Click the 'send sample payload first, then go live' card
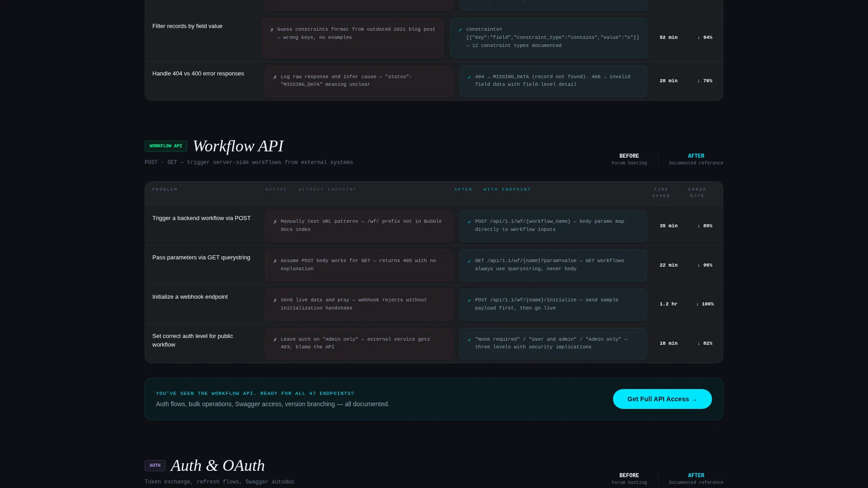This screenshot has height=488, width=868. 553,305
